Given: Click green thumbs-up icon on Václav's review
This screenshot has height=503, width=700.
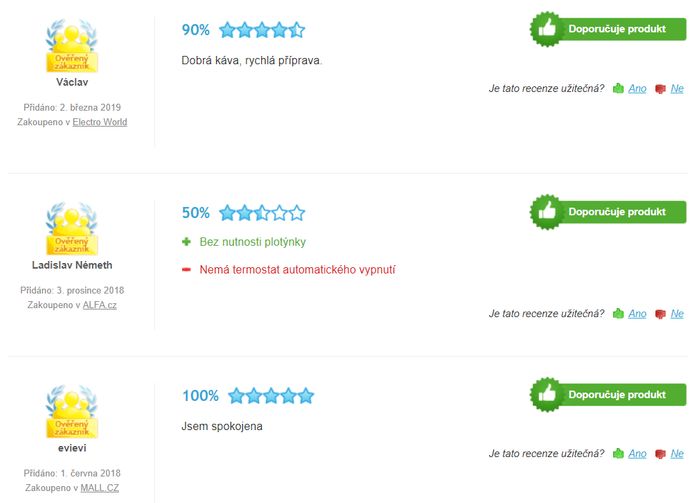Looking at the screenshot, I should pos(618,88).
